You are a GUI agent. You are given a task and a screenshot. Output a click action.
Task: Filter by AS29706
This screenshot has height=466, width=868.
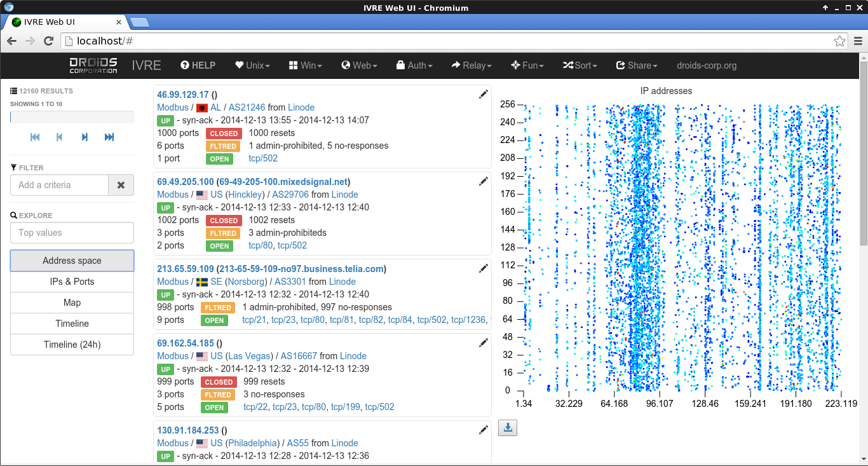click(290, 195)
